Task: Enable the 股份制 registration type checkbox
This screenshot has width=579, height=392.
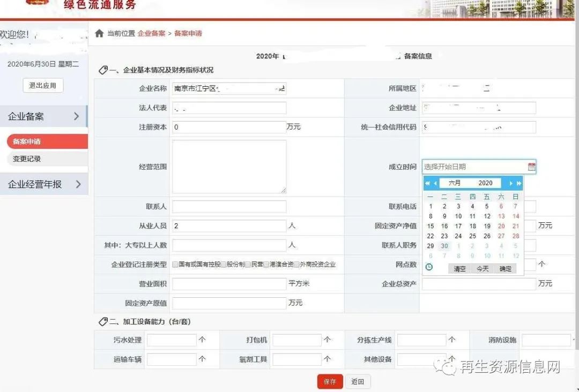Action: click(222, 265)
